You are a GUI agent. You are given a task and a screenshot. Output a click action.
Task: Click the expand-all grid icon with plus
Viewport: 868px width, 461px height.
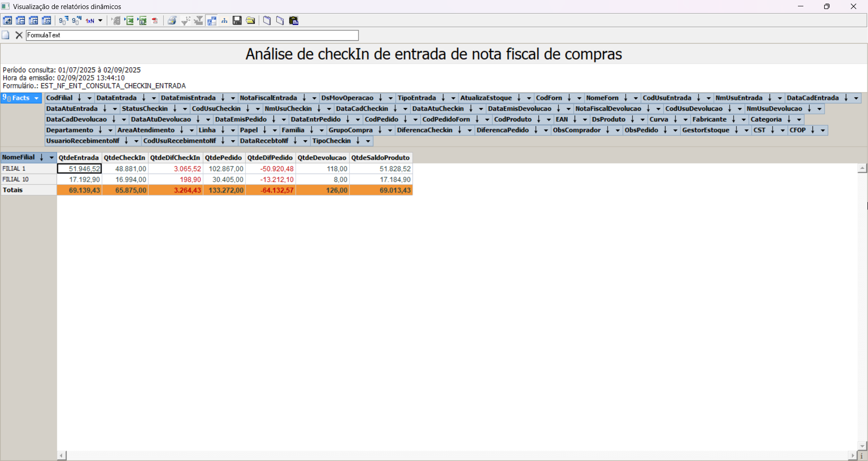click(34, 20)
